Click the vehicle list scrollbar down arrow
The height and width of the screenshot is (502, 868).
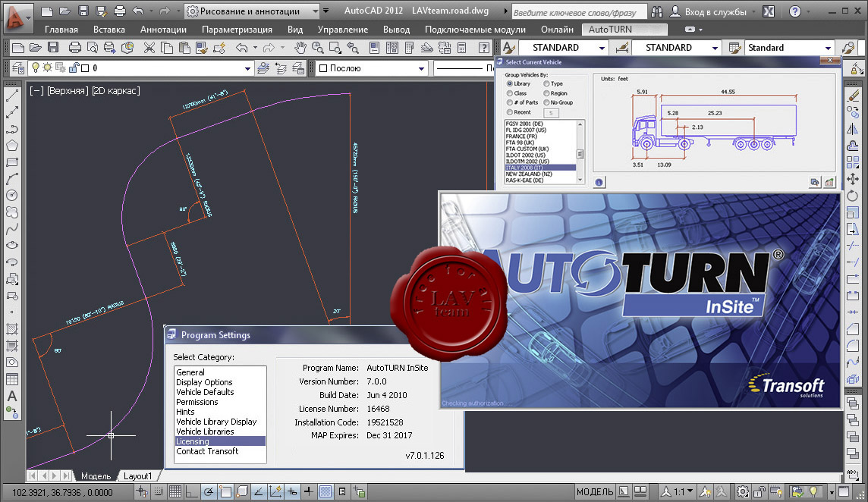pyautogui.click(x=580, y=179)
